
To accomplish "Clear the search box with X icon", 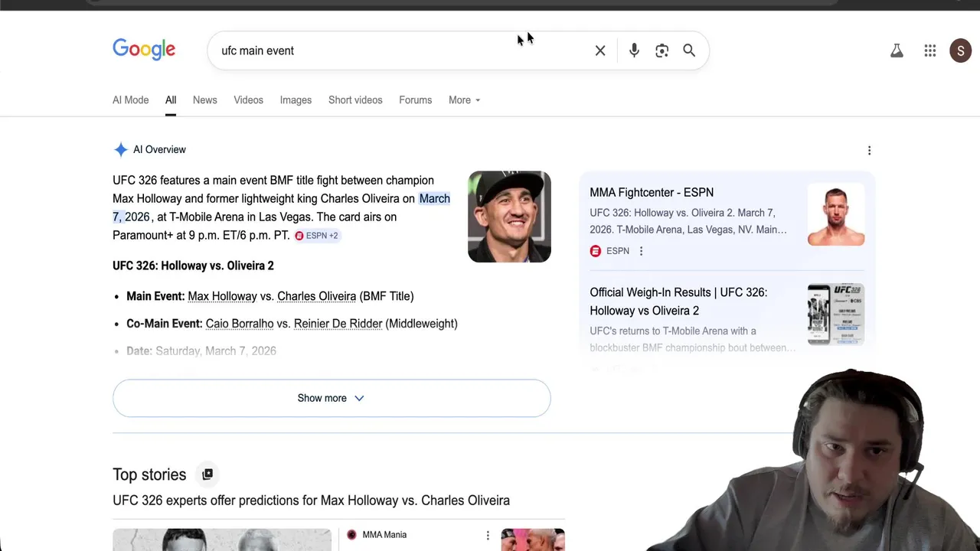I will coord(600,51).
